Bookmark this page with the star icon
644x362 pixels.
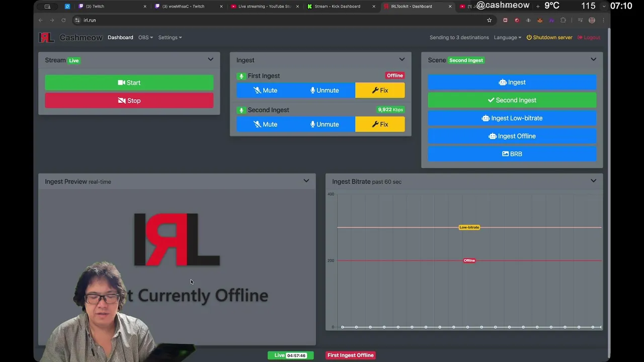click(489, 20)
